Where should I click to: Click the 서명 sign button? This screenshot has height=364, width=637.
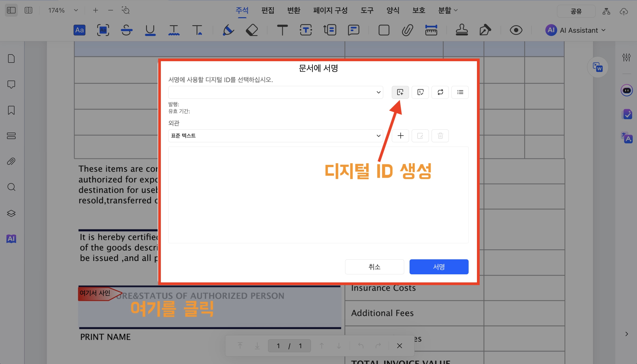439,267
